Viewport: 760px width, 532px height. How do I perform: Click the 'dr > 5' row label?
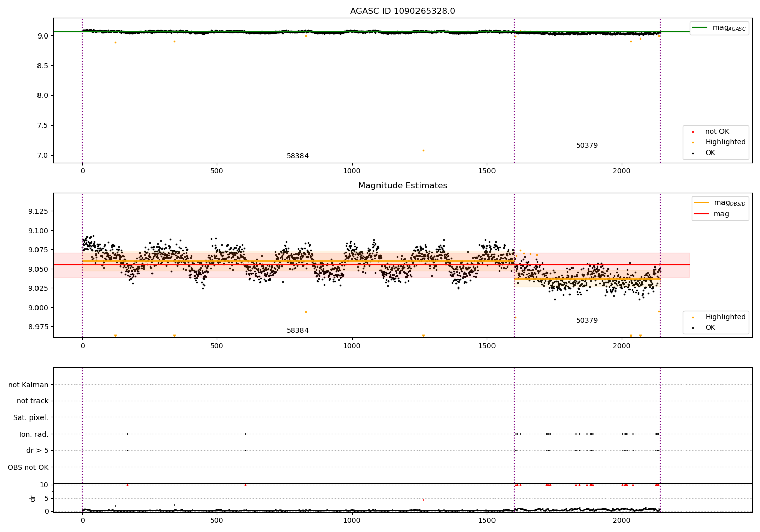point(37,451)
